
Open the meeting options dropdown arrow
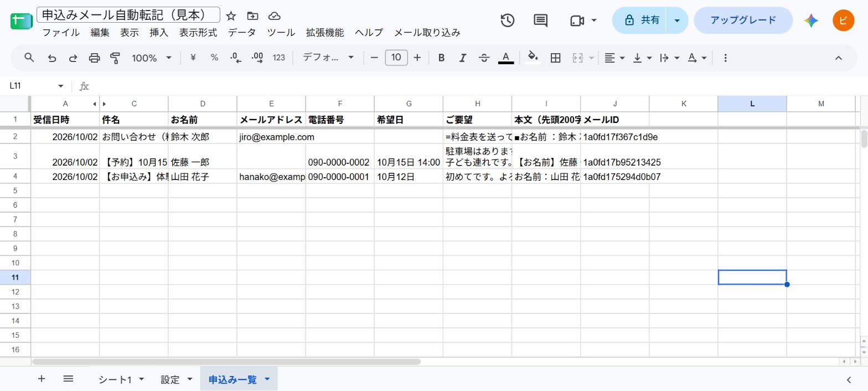[x=594, y=20]
